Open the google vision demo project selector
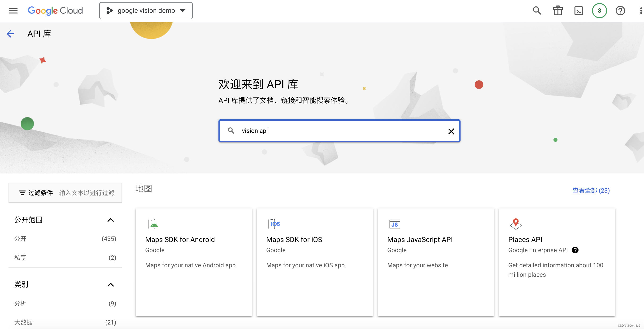The width and height of the screenshot is (644, 329). 146,11
